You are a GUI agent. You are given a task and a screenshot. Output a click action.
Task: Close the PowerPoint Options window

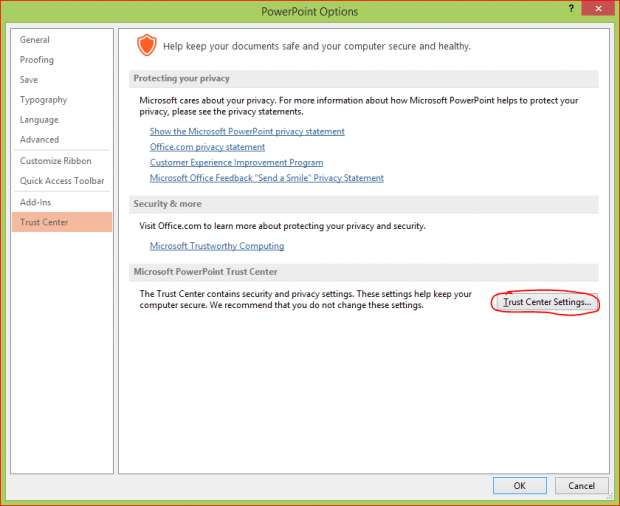tap(598, 8)
